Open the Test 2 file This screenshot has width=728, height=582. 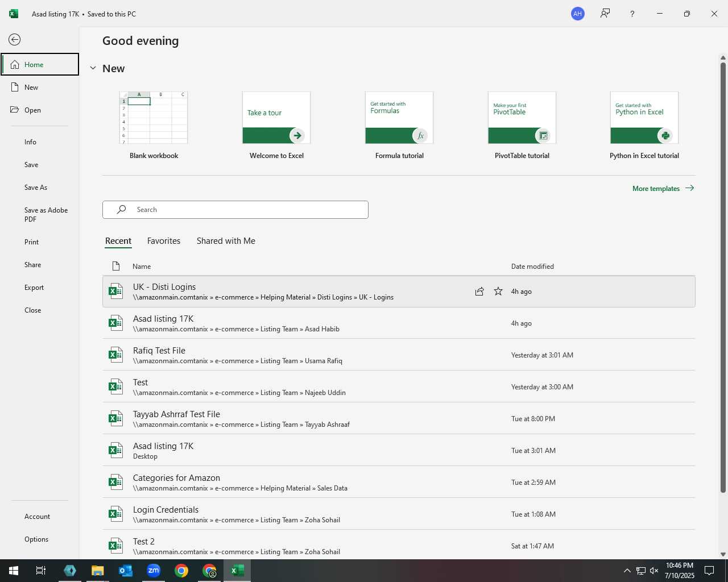(x=399, y=545)
